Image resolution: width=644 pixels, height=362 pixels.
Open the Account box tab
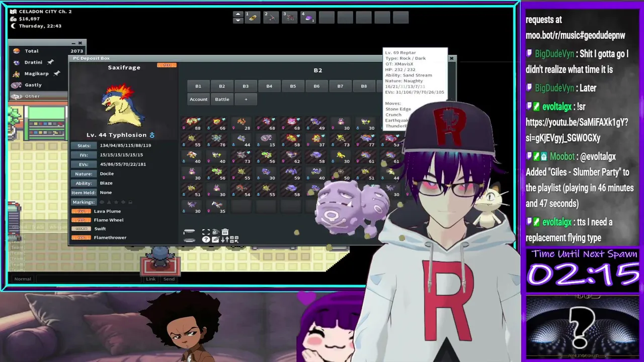click(x=198, y=99)
